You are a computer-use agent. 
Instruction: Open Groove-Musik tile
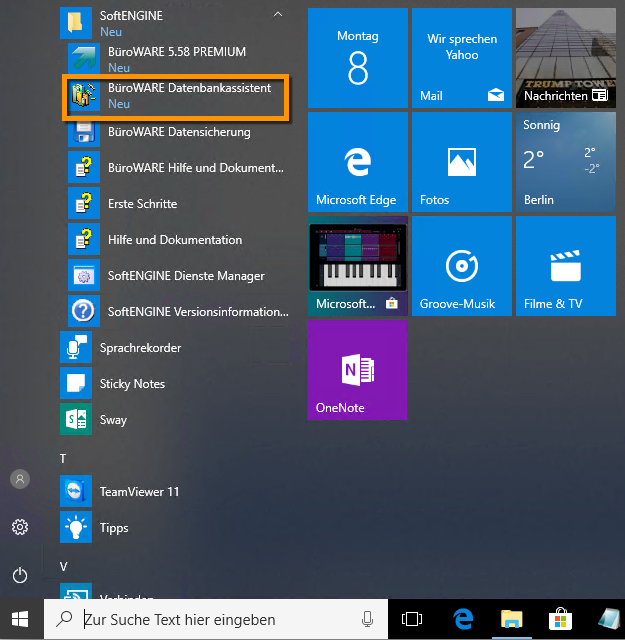(x=461, y=265)
